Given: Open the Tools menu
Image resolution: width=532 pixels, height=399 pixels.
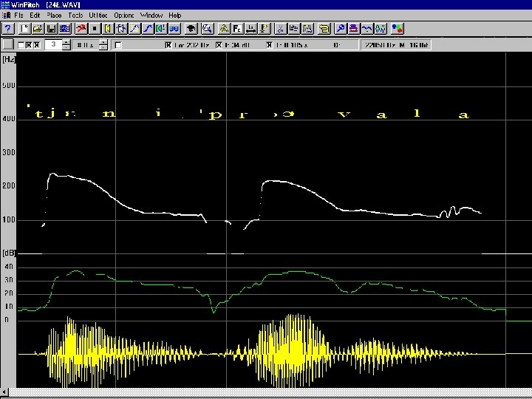Looking at the screenshot, I should point(75,16).
